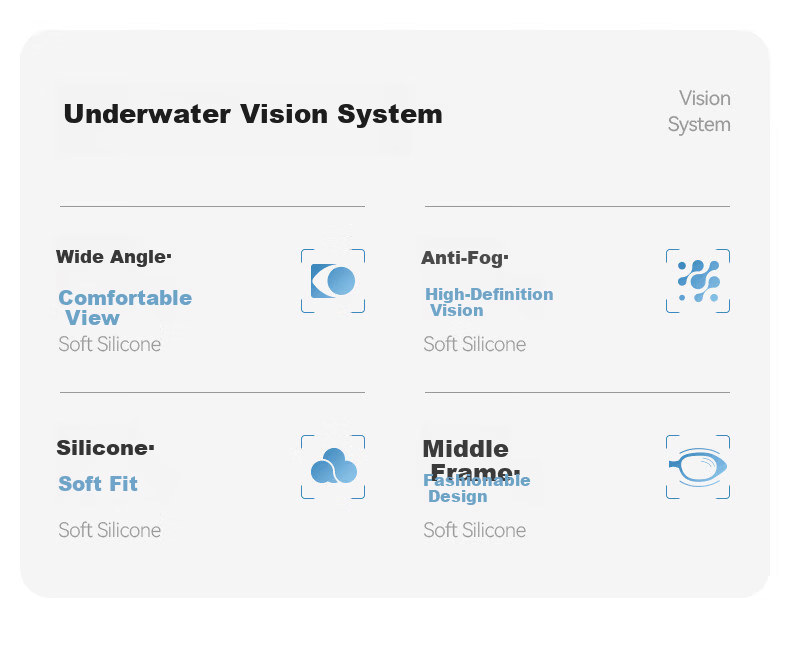
Task: Click the wide angle lens icon
Action: pos(333,281)
